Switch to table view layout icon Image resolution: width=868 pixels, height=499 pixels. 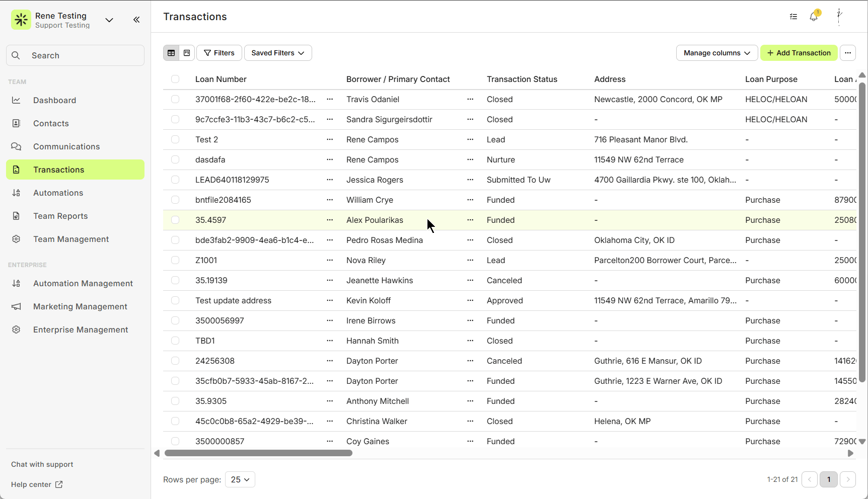coord(171,53)
